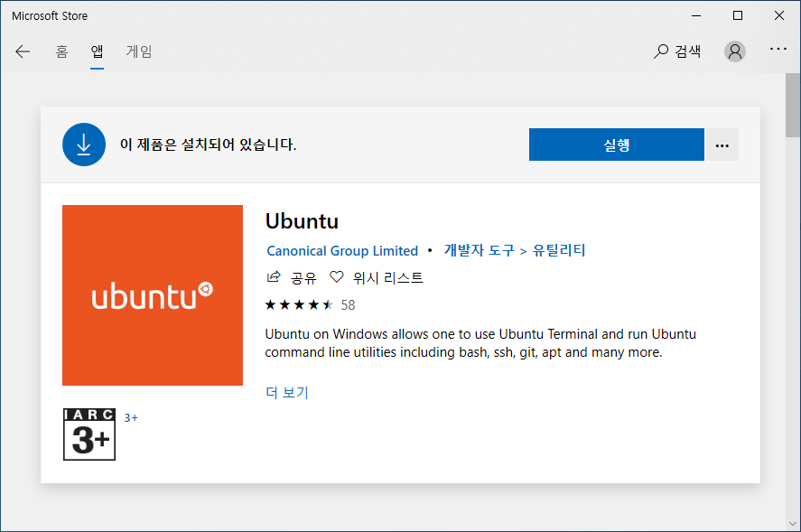801x532 pixels.
Task: Click the Ubuntu app title text
Action: coord(302,222)
